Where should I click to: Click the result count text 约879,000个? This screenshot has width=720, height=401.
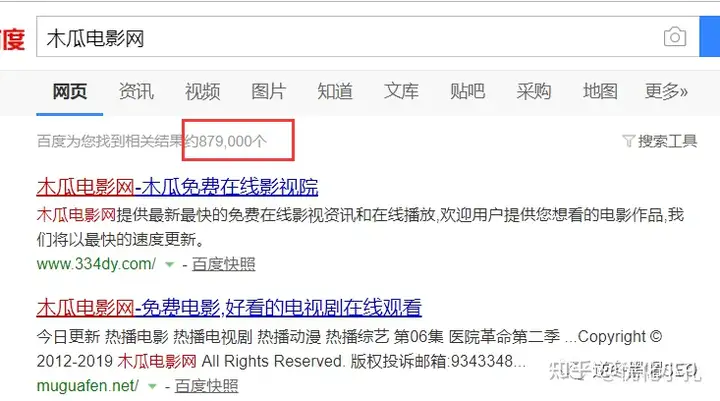tap(226, 141)
